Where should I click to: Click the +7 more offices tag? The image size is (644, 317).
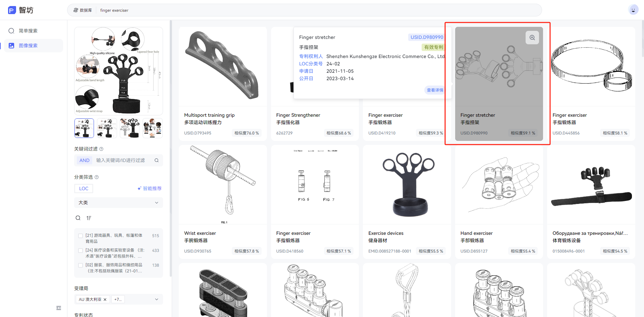118,300
